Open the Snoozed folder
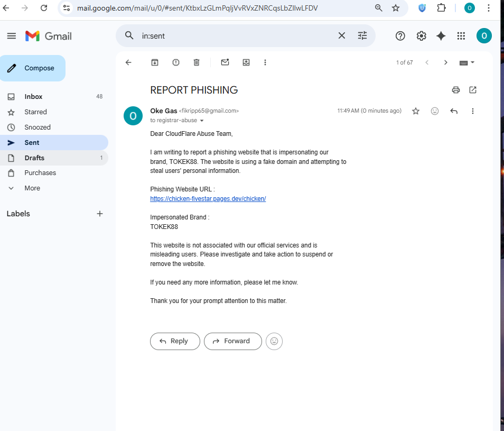 pos(54,127)
